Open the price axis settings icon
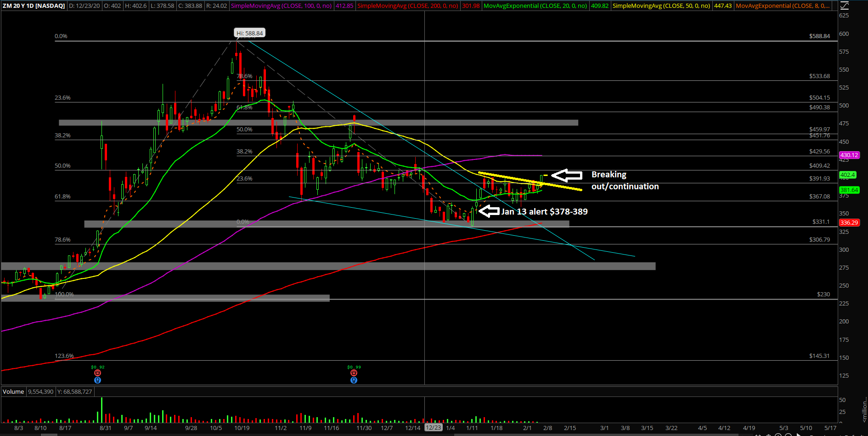The width and height of the screenshot is (868, 436). (844, 6)
